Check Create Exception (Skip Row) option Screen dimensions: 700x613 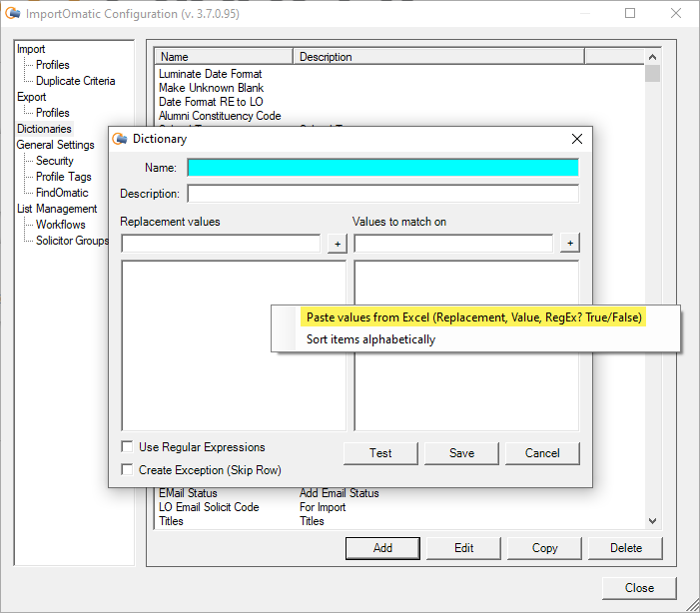[127, 469]
